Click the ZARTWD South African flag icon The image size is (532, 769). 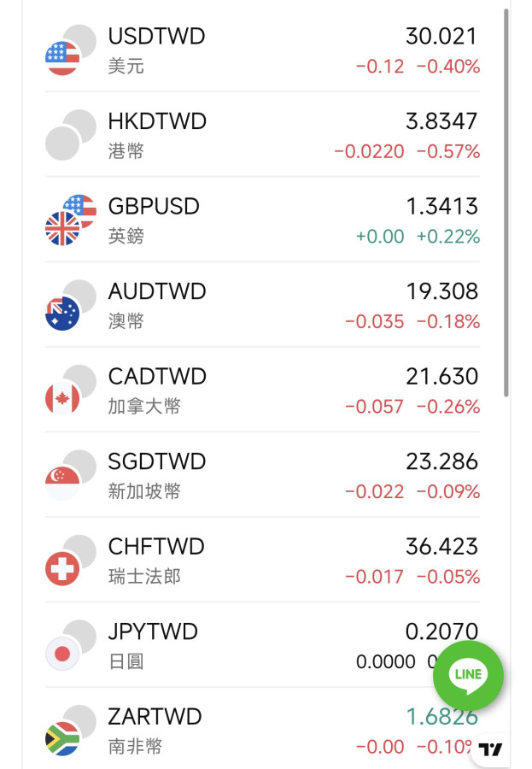click(x=62, y=738)
